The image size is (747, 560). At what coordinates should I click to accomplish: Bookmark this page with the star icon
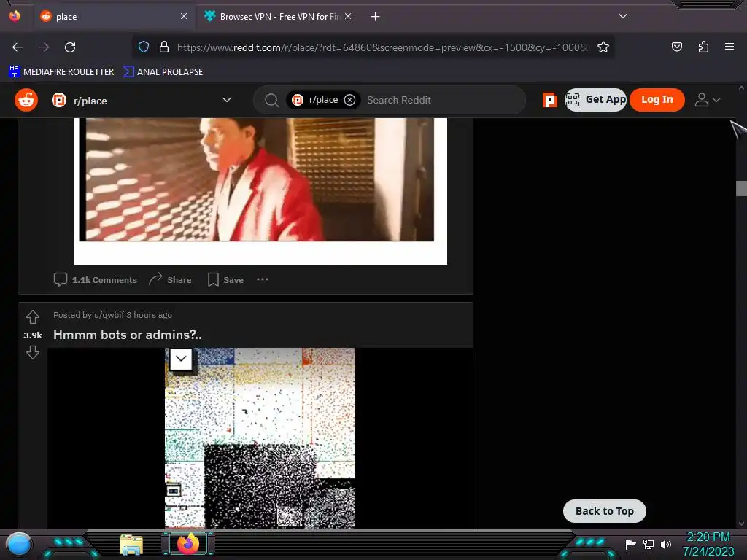click(603, 47)
